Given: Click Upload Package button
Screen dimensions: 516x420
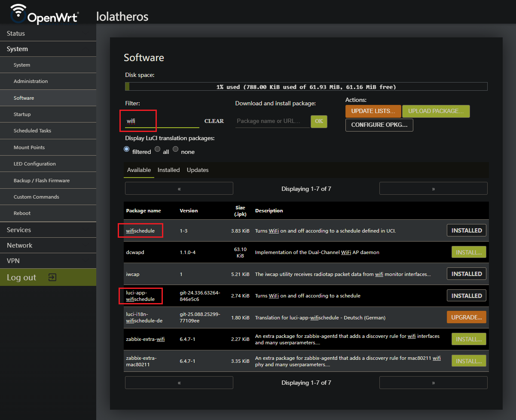Looking at the screenshot, I should [x=436, y=111].
